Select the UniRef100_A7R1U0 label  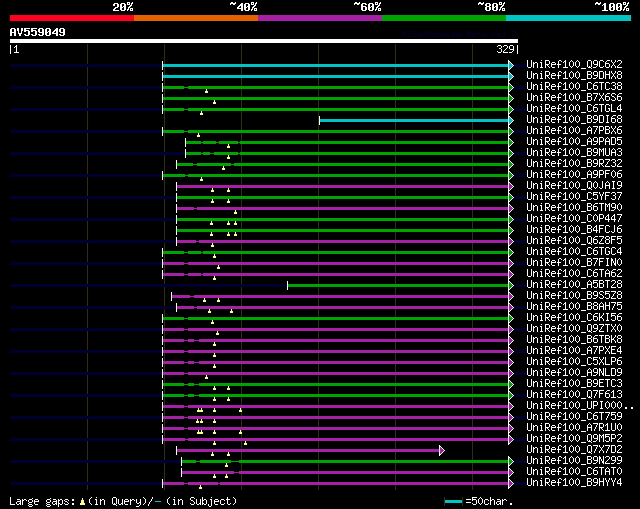point(574,428)
